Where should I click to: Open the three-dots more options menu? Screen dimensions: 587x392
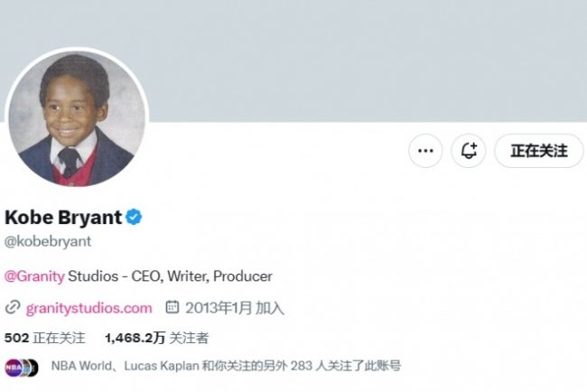coord(425,151)
